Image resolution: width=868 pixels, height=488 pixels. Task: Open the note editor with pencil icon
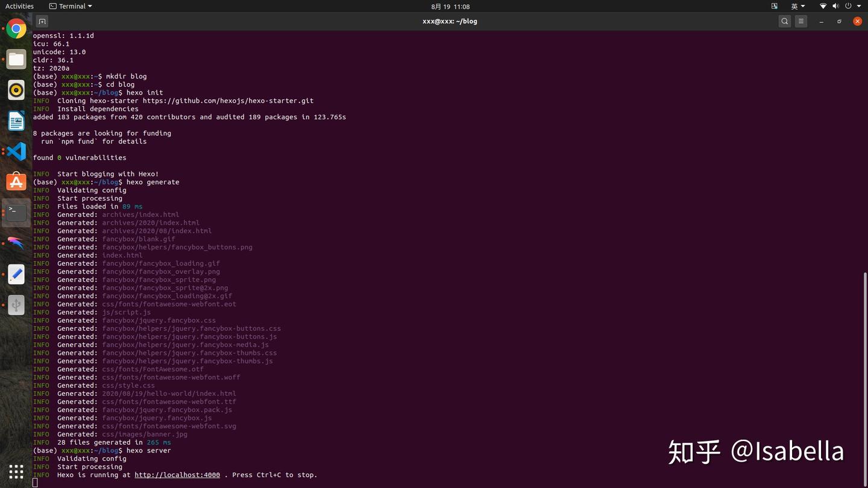click(16, 274)
